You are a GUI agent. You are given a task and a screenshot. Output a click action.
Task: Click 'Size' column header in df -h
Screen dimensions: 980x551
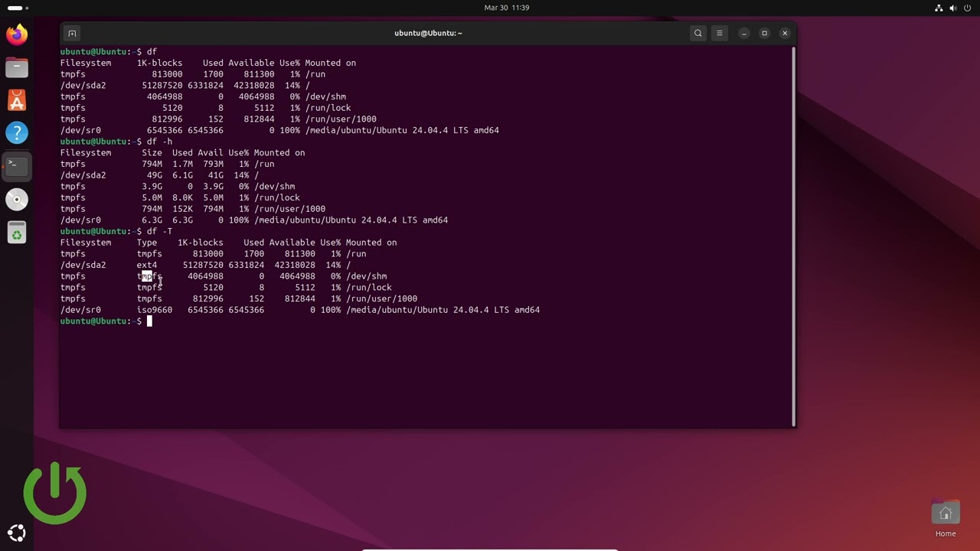tap(152, 153)
